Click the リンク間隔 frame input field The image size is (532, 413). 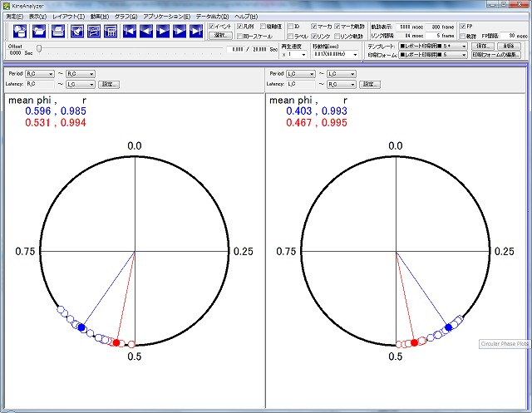coord(433,35)
